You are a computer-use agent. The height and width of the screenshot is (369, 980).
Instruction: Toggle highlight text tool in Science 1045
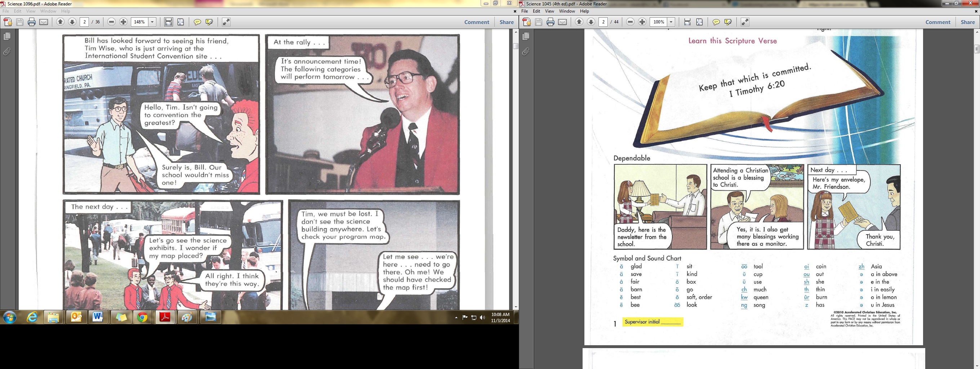[x=728, y=22]
